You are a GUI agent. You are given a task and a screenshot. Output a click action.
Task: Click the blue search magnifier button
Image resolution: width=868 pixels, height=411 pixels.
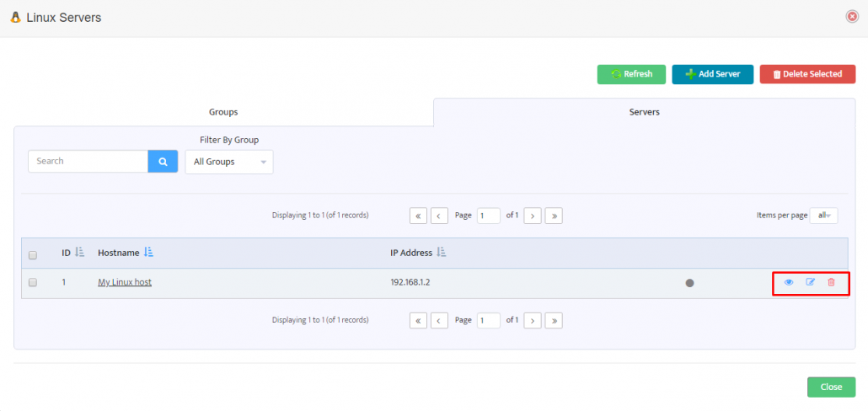pyautogui.click(x=163, y=162)
